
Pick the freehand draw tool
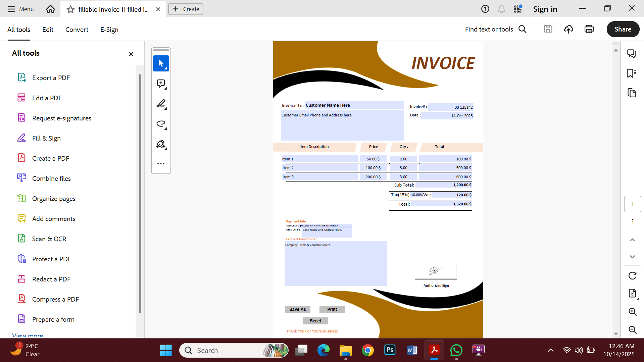coord(161,124)
